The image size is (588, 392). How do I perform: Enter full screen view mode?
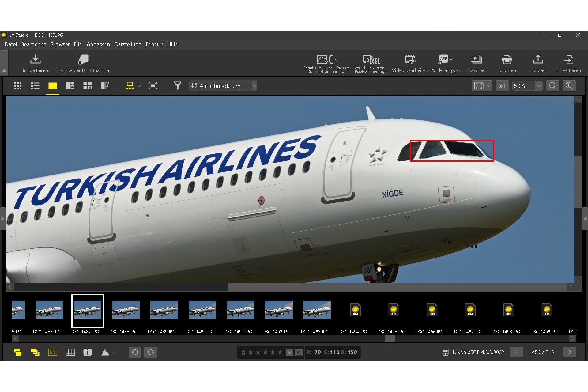pos(153,86)
